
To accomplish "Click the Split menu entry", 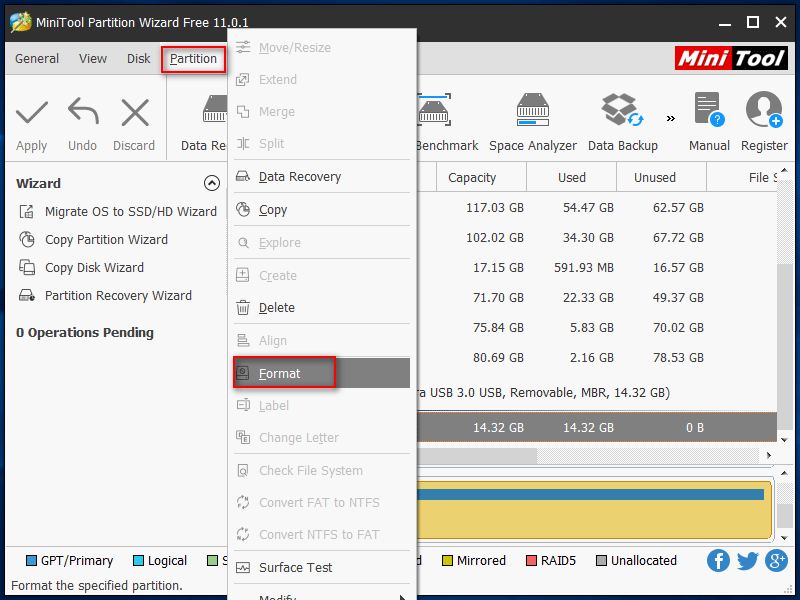I will tap(321, 143).
